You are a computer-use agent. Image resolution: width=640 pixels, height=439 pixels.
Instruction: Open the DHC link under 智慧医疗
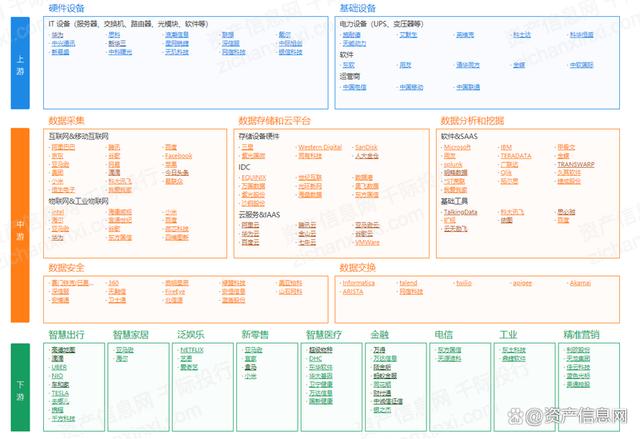(x=315, y=359)
